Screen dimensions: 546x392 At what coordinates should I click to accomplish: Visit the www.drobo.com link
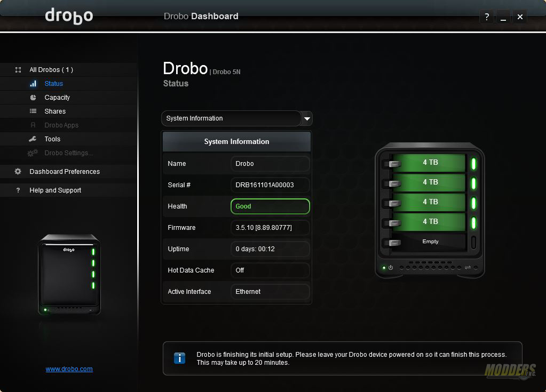69,369
